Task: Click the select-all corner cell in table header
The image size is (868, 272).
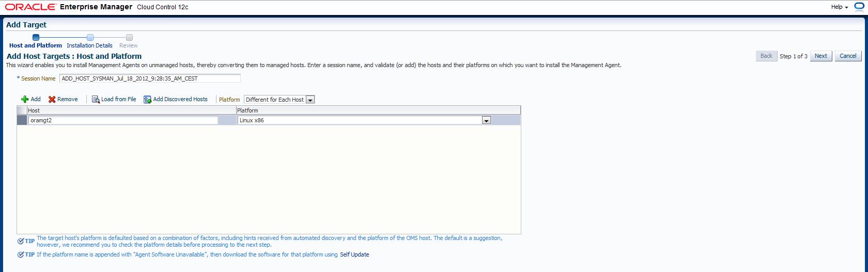Action: (22, 110)
